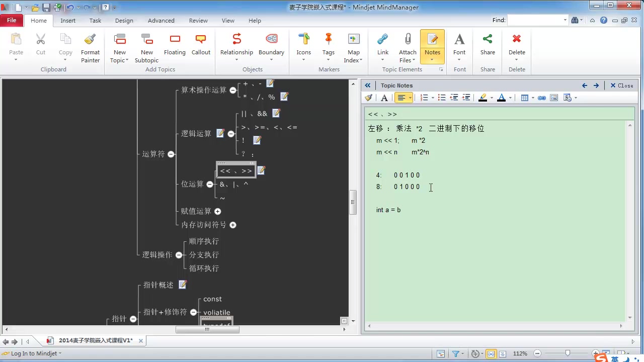Open notes icon on 逻辑运算 topic
Screen dimensions: 644x362
click(220, 133)
